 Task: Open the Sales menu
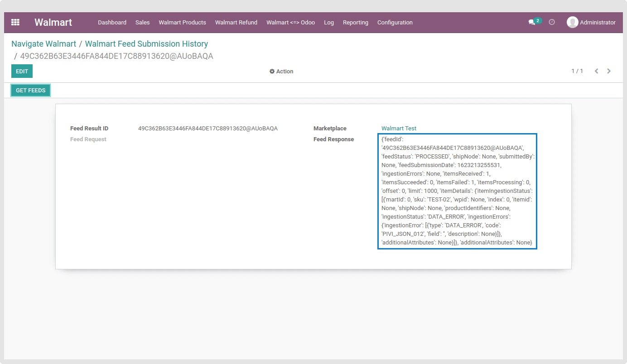pos(142,22)
